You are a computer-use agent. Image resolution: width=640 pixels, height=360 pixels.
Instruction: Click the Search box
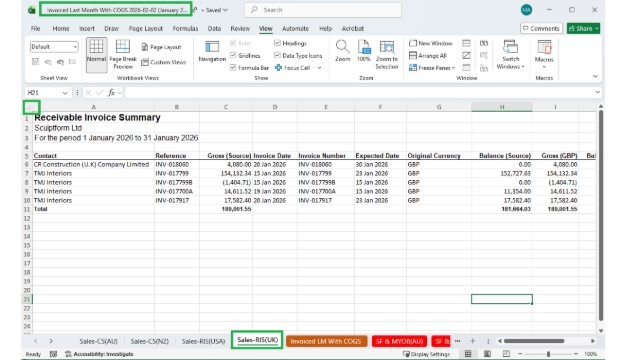[x=322, y=10]
